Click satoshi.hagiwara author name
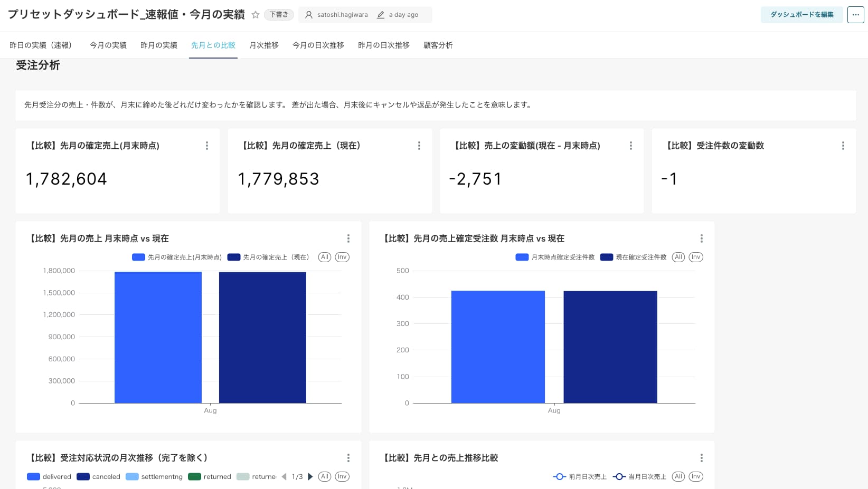 tap(343, 15)
